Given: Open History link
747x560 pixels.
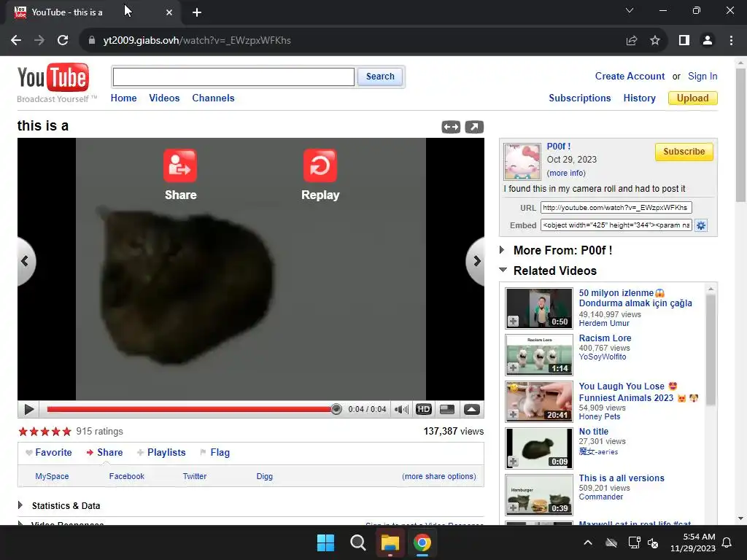Looking at the screenshot, I should point(639,98).
